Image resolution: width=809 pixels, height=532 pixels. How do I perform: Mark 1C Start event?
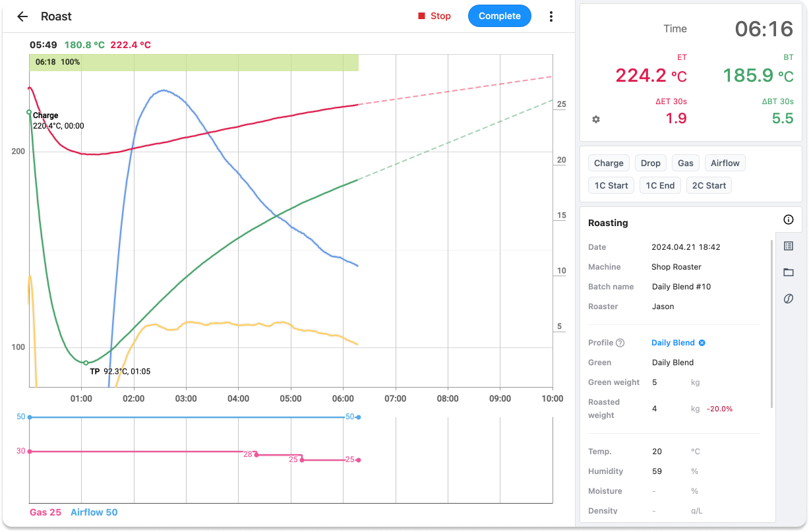point(611,185)
